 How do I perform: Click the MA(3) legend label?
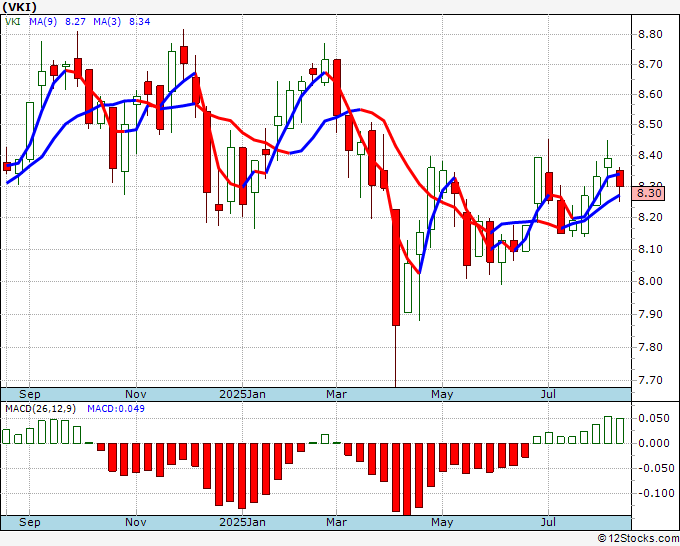107,21
